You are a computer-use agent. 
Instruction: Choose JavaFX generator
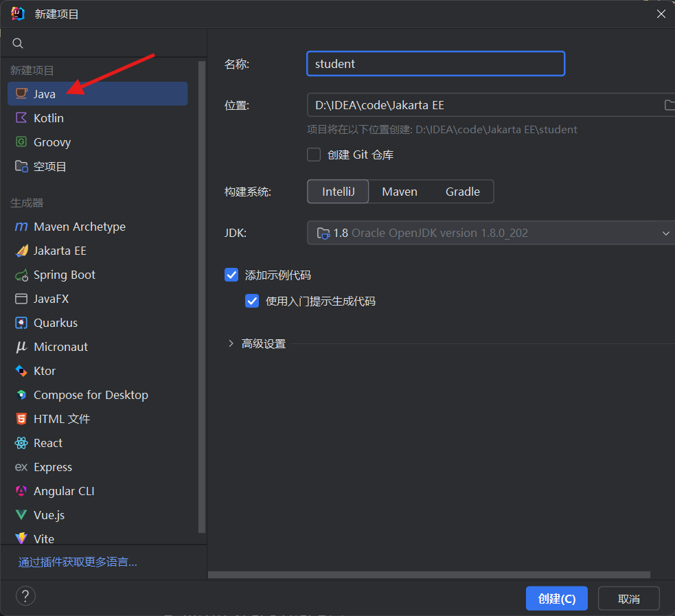coord(98,299)
